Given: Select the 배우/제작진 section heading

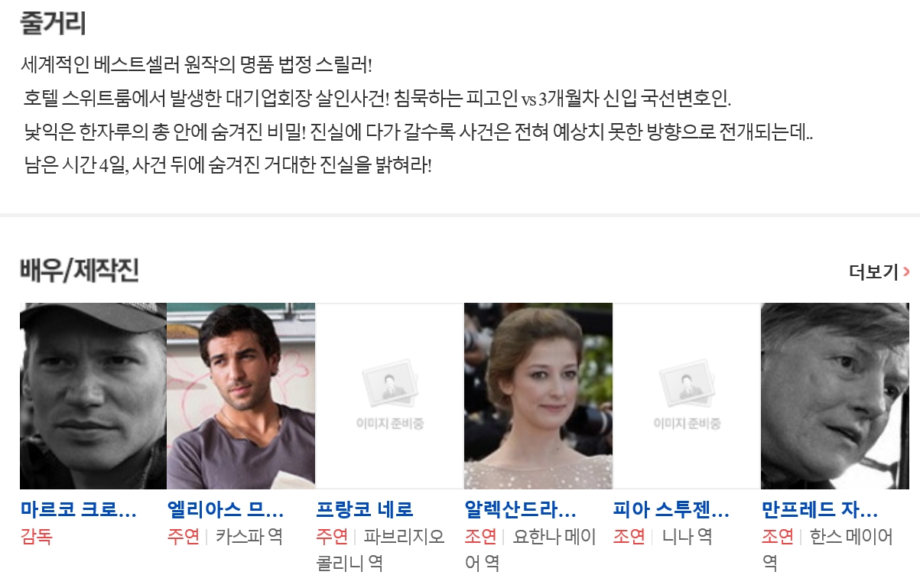Looking at the screenshot, I should tap(80, 271).
